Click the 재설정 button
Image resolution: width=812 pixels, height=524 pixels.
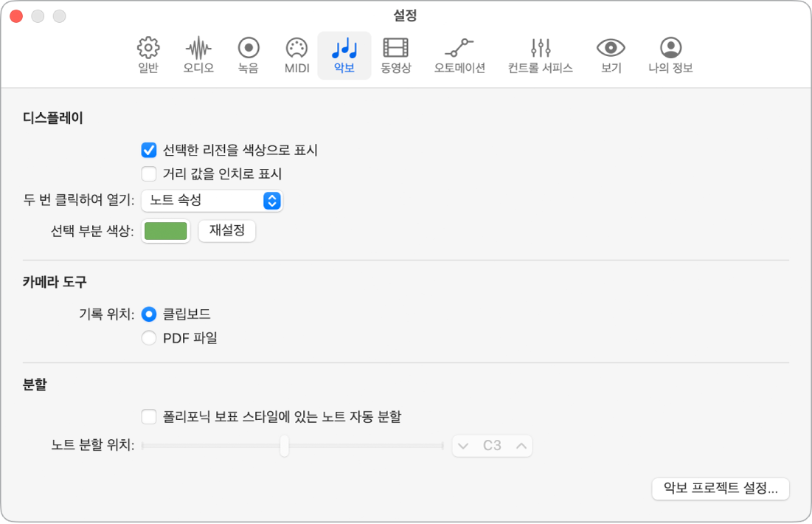[x=226, y=230]
